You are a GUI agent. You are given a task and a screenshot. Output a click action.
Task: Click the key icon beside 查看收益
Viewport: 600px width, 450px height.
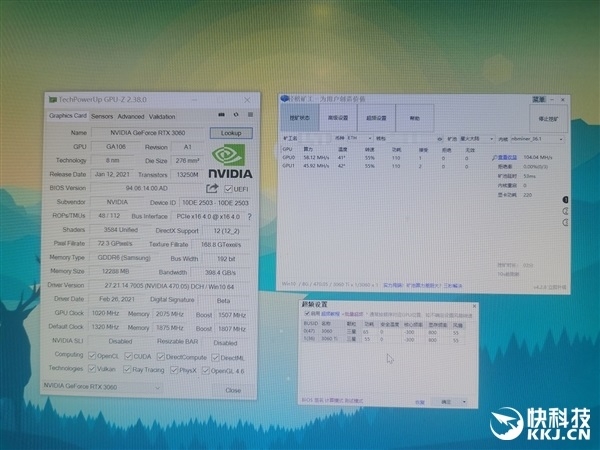click(494, 158)
